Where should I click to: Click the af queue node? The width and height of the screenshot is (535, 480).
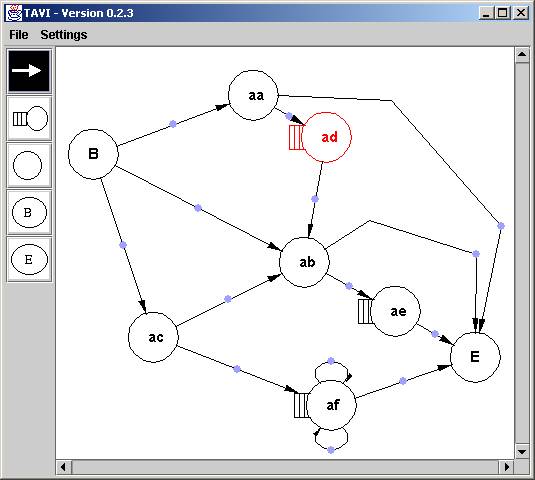pyautogui.click(x=325, y=405)
